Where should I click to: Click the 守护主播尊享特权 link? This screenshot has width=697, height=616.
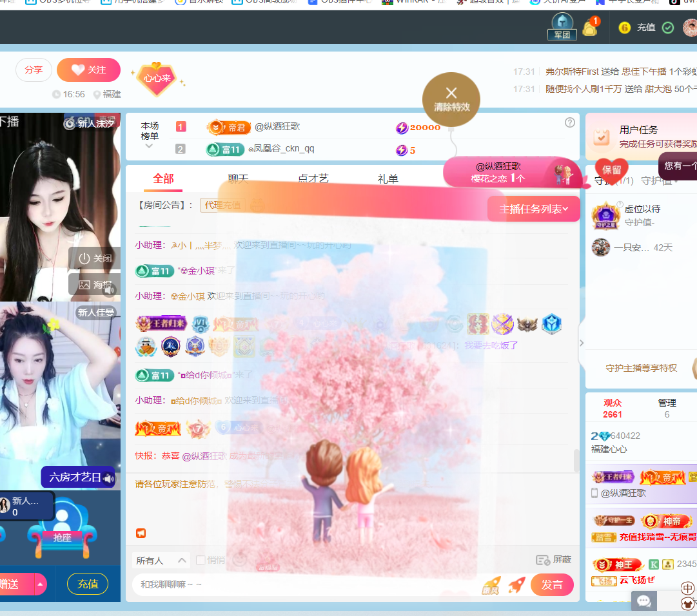(641, 368)
